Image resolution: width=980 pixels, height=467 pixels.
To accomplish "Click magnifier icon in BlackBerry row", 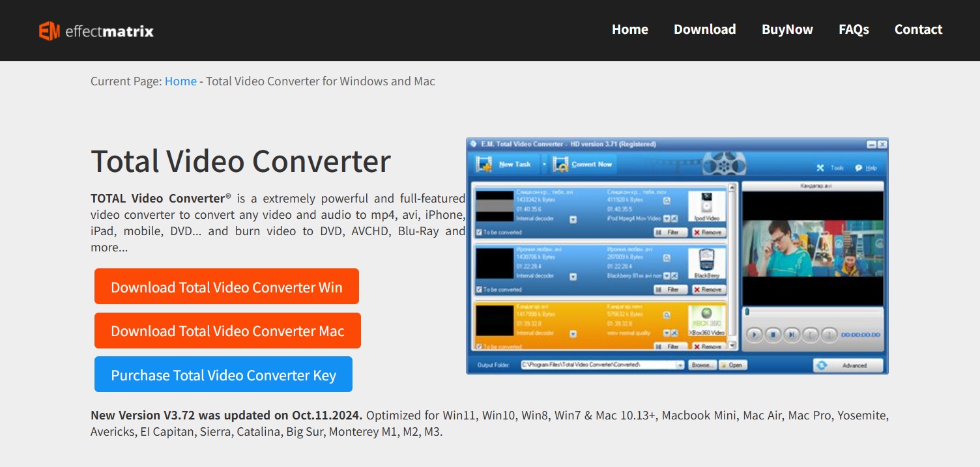I will pos(667,258).
